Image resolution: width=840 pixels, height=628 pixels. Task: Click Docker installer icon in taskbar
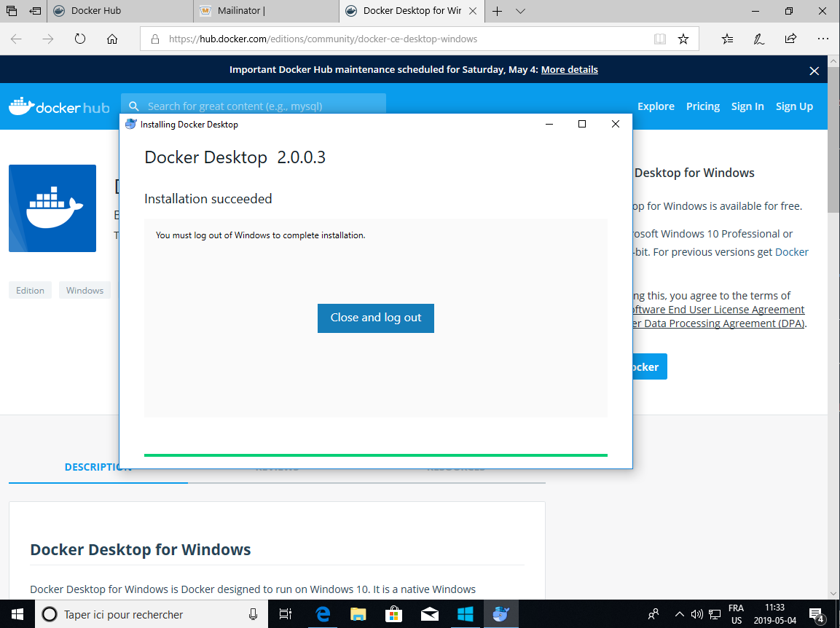coord(501,614)
